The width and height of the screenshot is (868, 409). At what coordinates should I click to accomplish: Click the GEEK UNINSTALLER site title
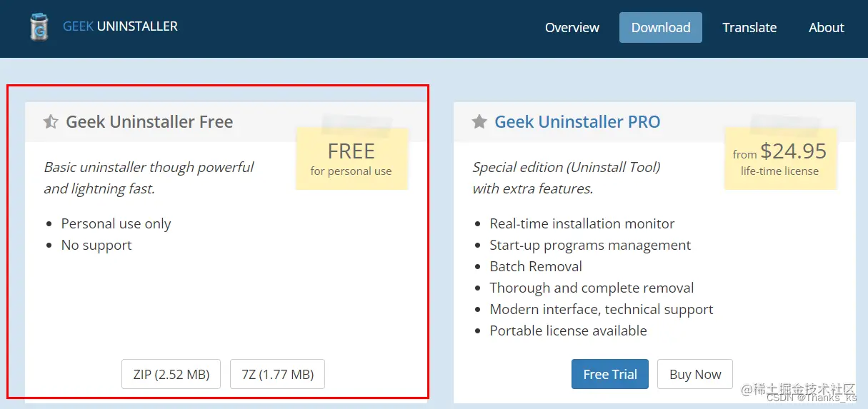coord(120,26)
